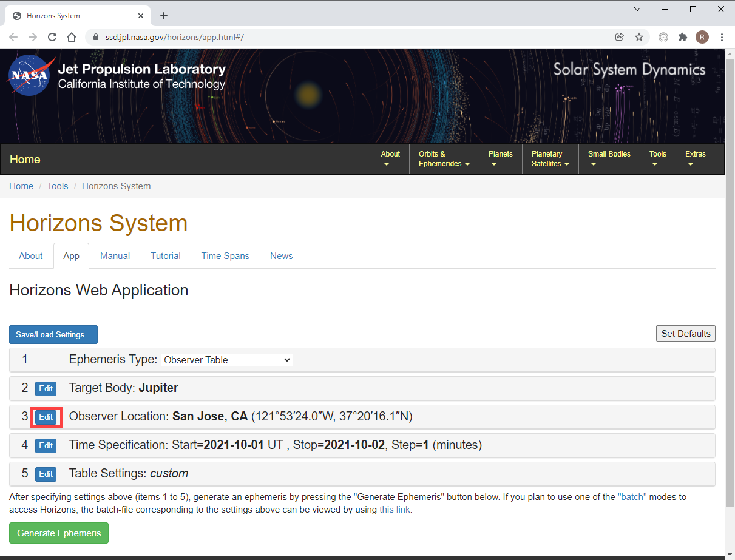This screenshot has width=735, height=560.
Task: Click the padlock site info icon
Action: pos(95,37)
